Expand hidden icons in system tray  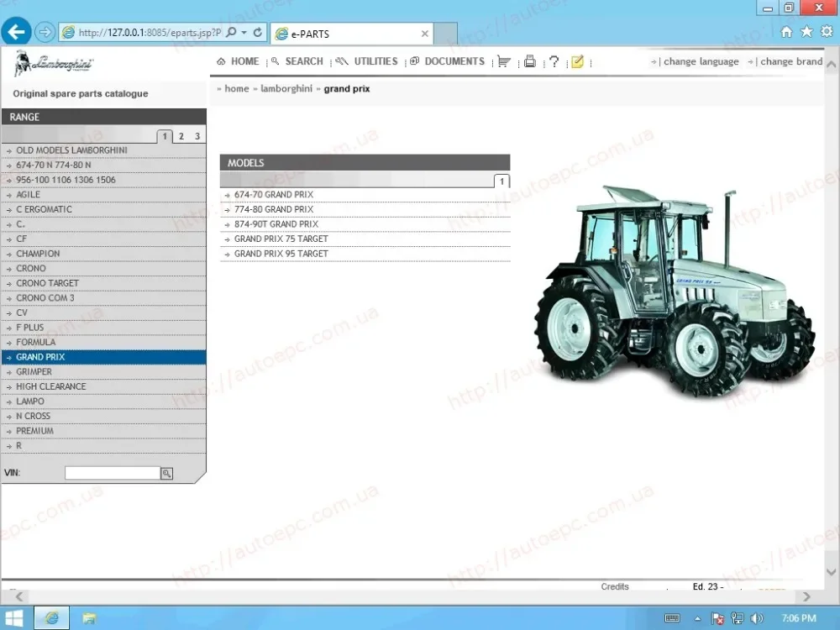[x=698, y=617]
